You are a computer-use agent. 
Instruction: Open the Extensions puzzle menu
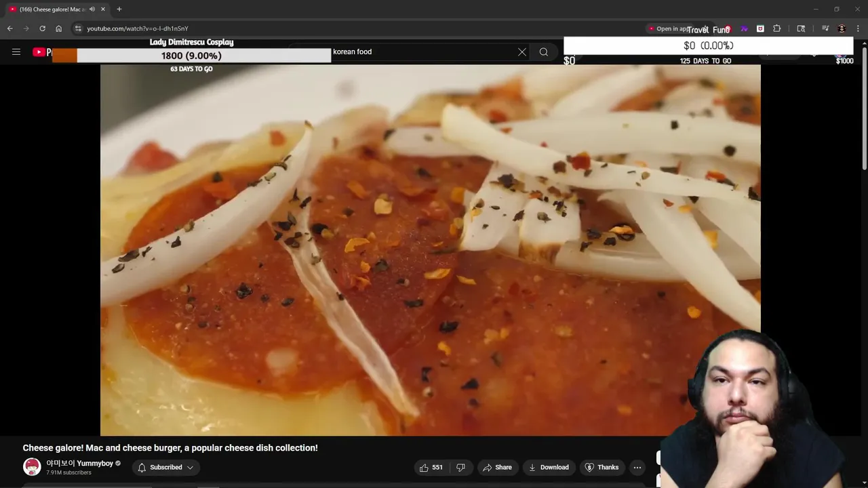pos(777,28)
